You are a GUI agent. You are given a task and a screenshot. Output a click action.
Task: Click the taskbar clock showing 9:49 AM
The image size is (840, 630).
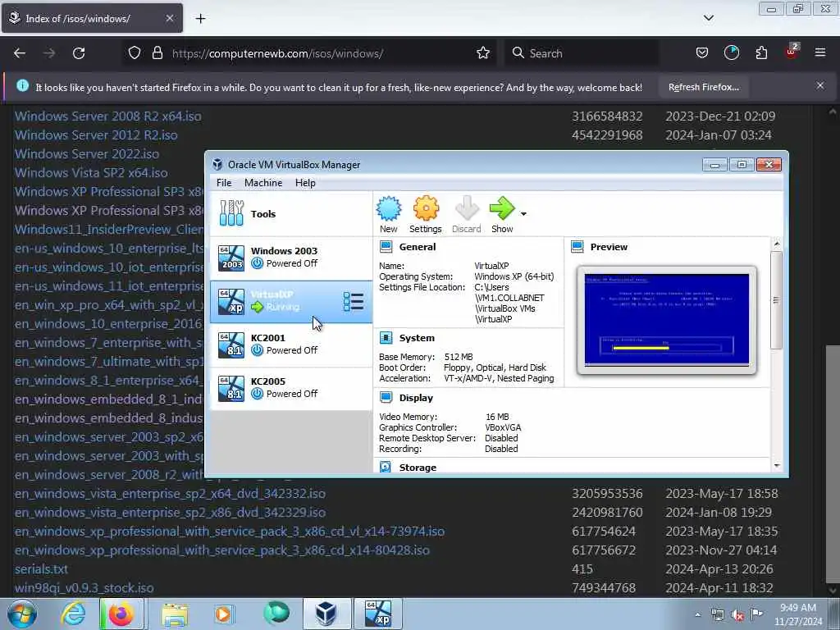click(798, 614)
